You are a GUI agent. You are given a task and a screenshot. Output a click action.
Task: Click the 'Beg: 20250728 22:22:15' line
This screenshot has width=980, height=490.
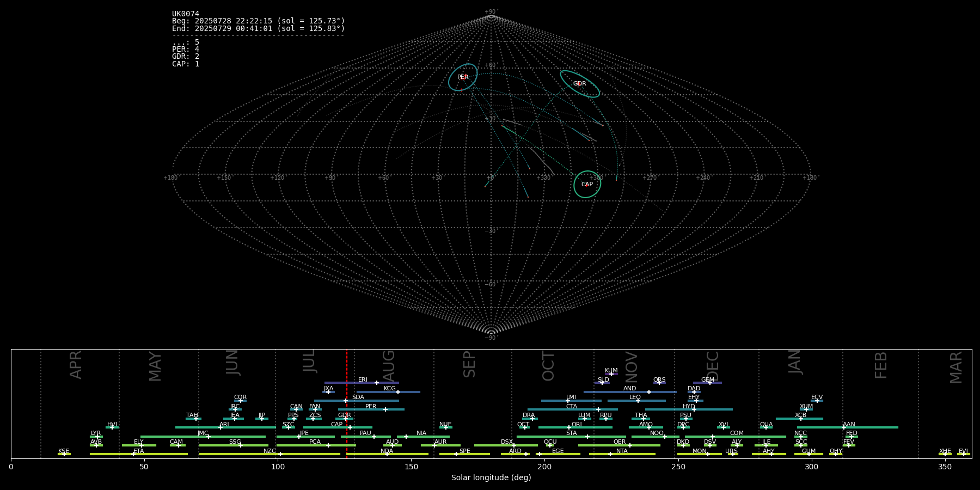tap(259, 21)
